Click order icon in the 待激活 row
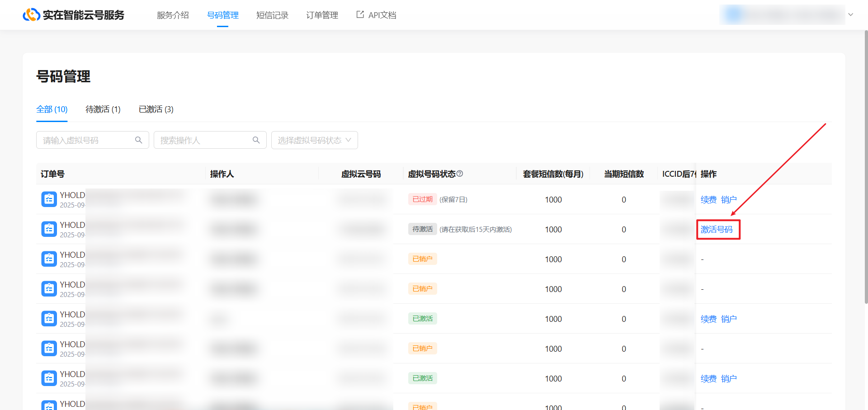Viewport: 868px width, 410px height. (49, 229)
